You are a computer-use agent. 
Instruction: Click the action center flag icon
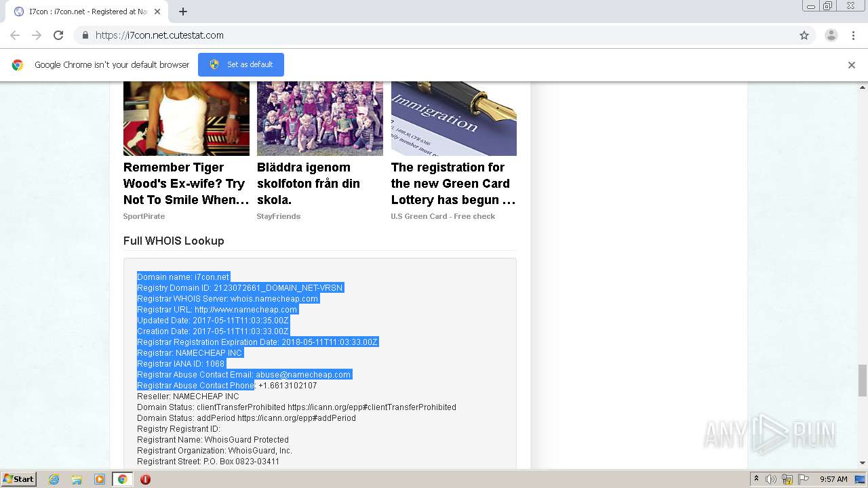(x=804, y=479)
